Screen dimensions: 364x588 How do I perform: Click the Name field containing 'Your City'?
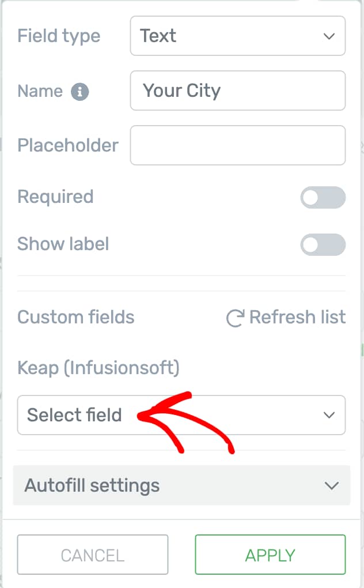pos(237,91)
